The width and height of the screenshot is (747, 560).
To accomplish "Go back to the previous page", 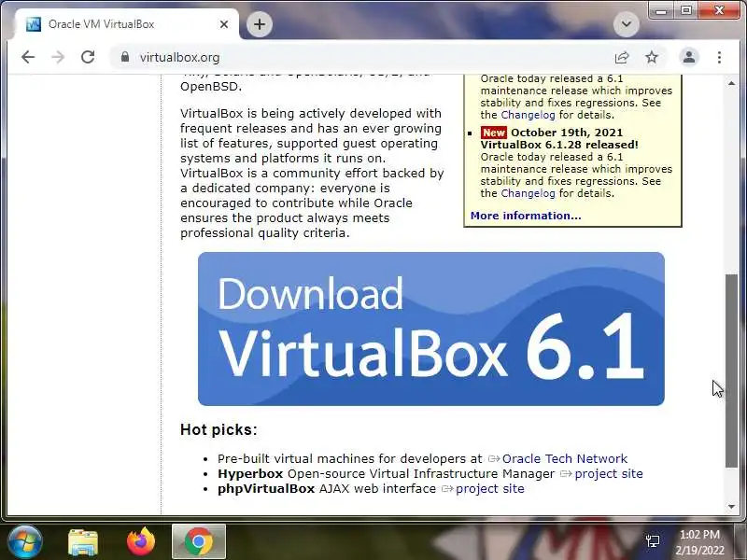I will pyautogui.click(x=28, y=57).
